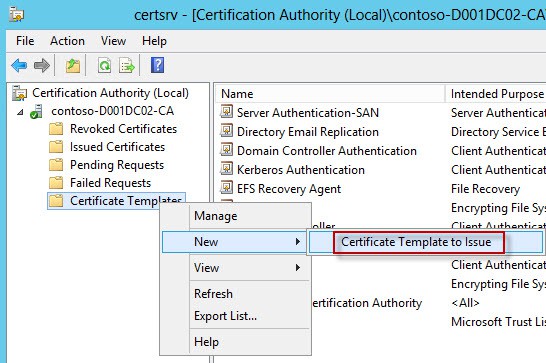Click the Microsoft Trust List purpose cell
Screen dimensions: 546x363
[x=498, y=322]
